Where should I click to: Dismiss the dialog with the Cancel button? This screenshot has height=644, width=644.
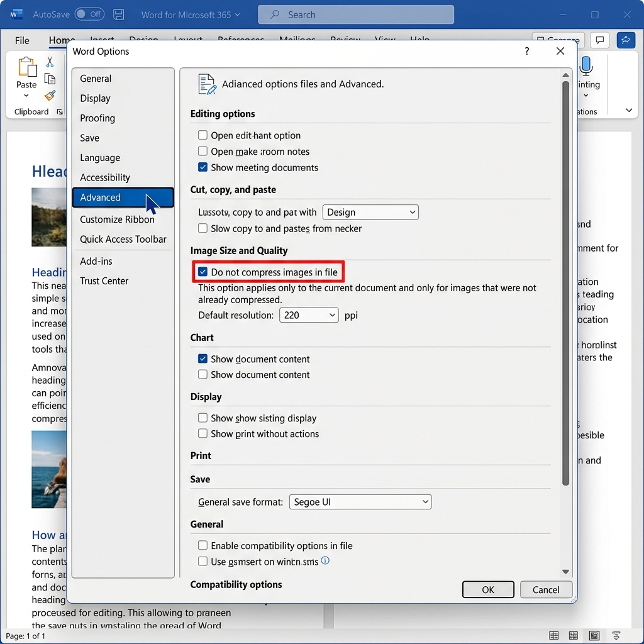[x=546, y=589]
